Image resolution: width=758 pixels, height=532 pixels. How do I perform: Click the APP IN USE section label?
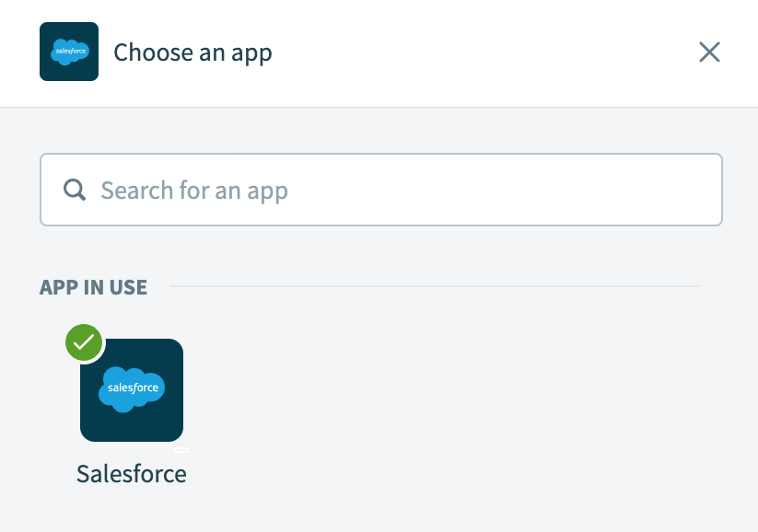tap(93, 287)
